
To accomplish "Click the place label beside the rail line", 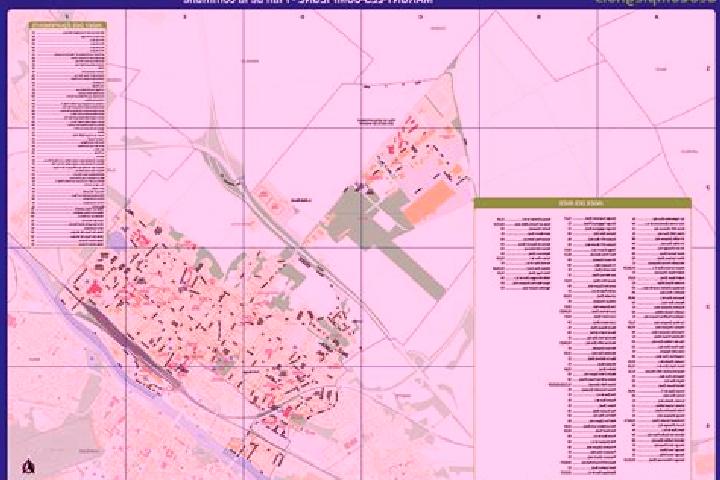I will [x=301, y=200].
